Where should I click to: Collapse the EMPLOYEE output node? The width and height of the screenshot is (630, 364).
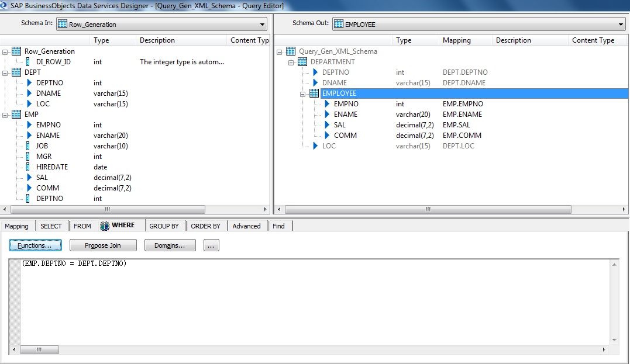pyautogui.click(x=302, y=94)
